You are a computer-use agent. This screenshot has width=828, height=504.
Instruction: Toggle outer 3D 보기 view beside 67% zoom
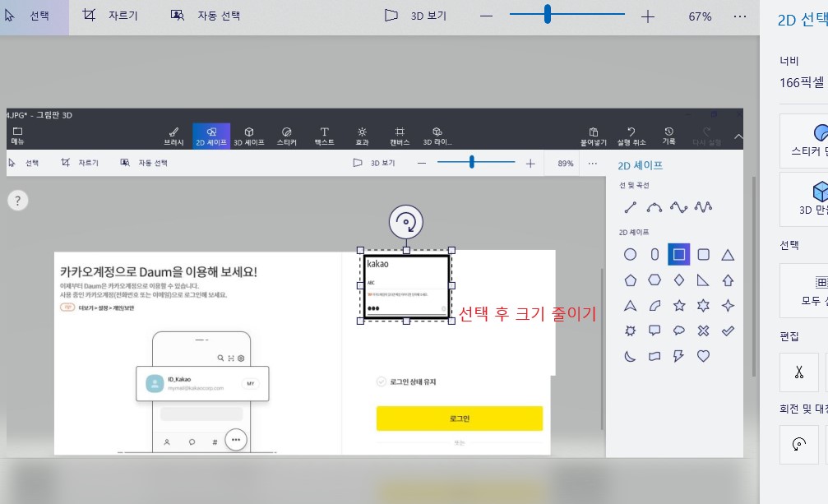(x=415, y=16)
